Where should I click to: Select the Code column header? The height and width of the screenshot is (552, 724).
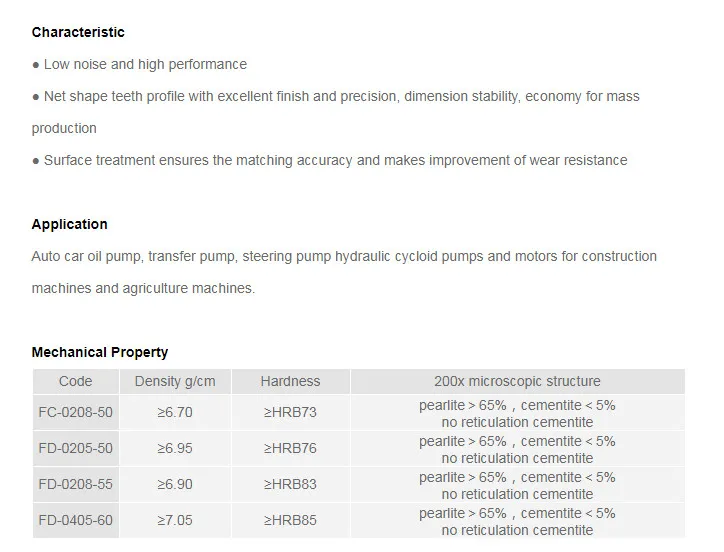click(x=75, y=381)
